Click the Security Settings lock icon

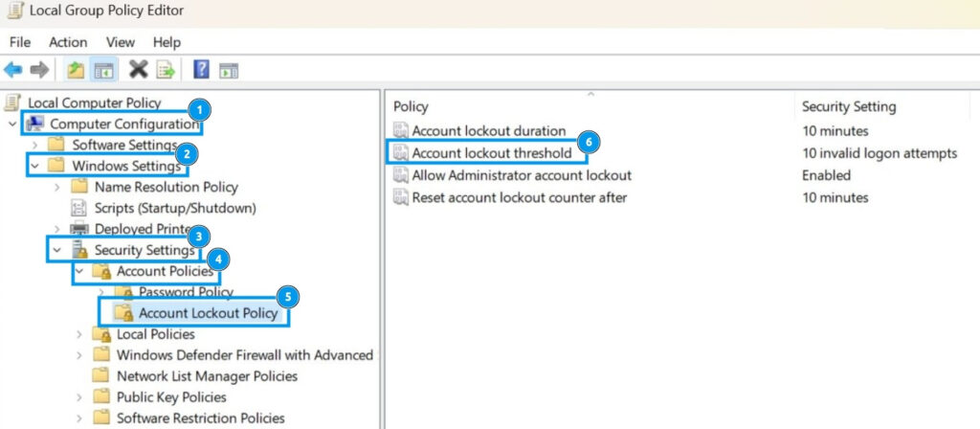pyautogui.click(x=79, y=250)
